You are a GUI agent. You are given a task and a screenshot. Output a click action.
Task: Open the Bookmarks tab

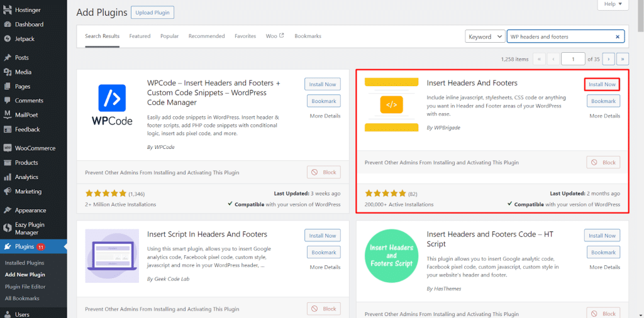(x=308, y=36)
